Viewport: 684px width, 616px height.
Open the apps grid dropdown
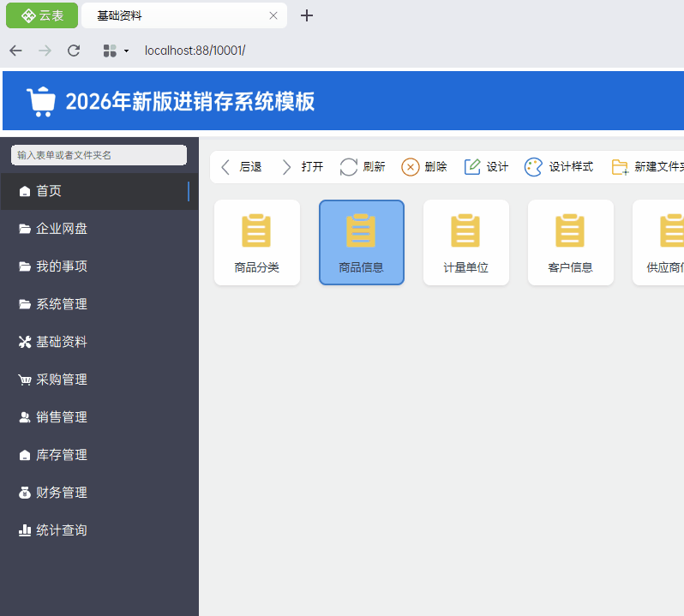pyautogui.click(x=116, y=51)
